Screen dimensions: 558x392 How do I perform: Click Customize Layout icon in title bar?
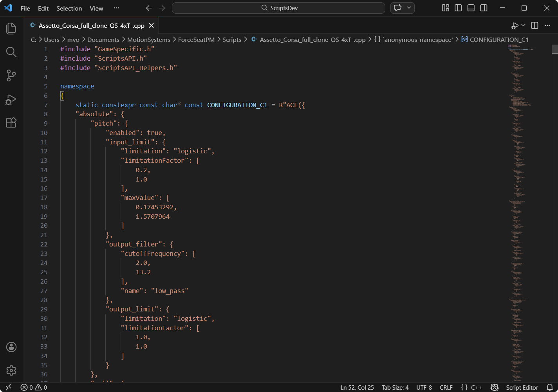(446, 8)
